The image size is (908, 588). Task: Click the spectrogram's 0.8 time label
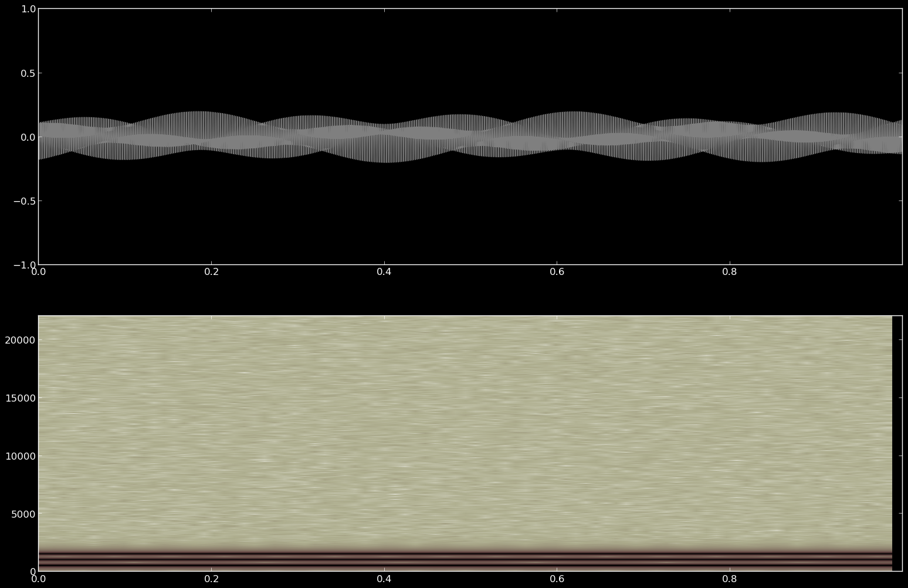(730, 579)
